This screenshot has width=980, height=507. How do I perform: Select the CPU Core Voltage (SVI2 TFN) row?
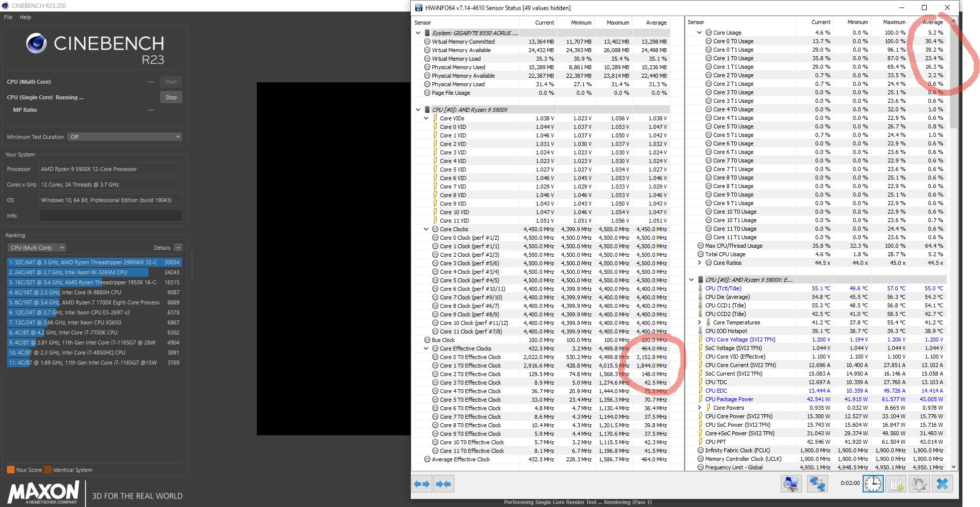pos(816,340)
